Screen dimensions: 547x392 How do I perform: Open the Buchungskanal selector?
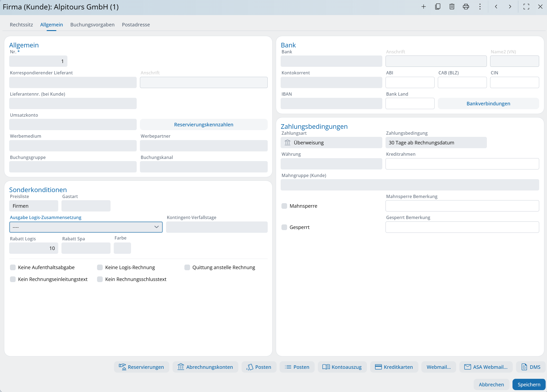(x=204, y=167)
